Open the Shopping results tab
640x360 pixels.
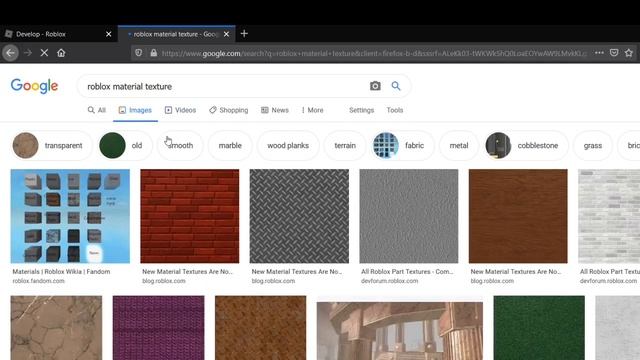tap(229, 110)
